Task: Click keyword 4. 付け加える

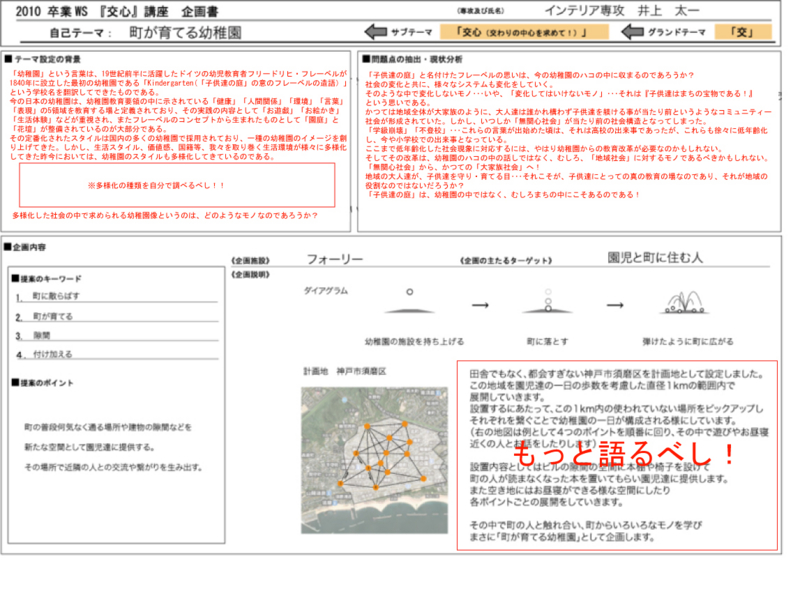Action: (44, 354)
